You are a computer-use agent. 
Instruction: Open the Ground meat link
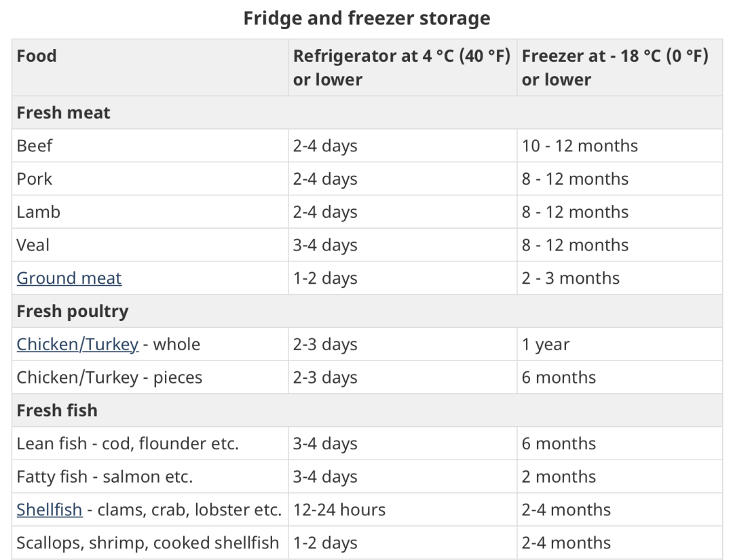click(69, 278)
